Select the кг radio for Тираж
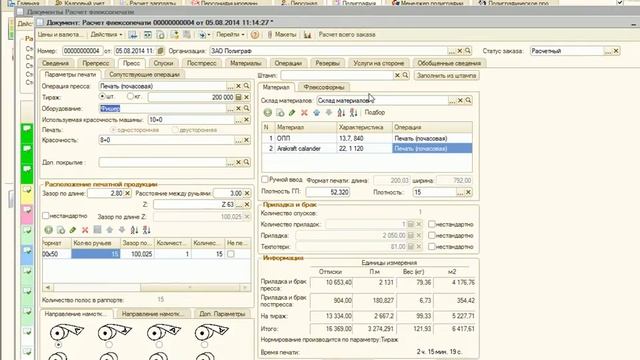The image size is (640, 360). click(x=130, y=97)
